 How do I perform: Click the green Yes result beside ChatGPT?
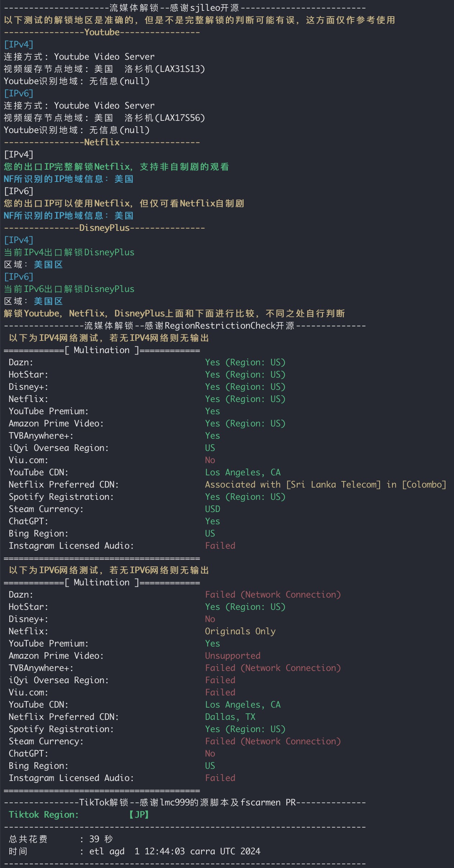(x=212, y=521)
